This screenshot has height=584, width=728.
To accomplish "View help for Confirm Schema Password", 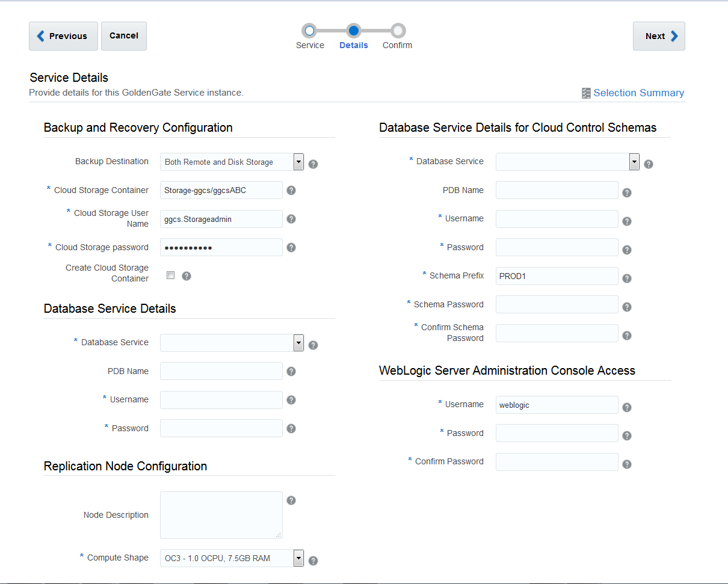I will pyautogui.click(x=627, y=335).
